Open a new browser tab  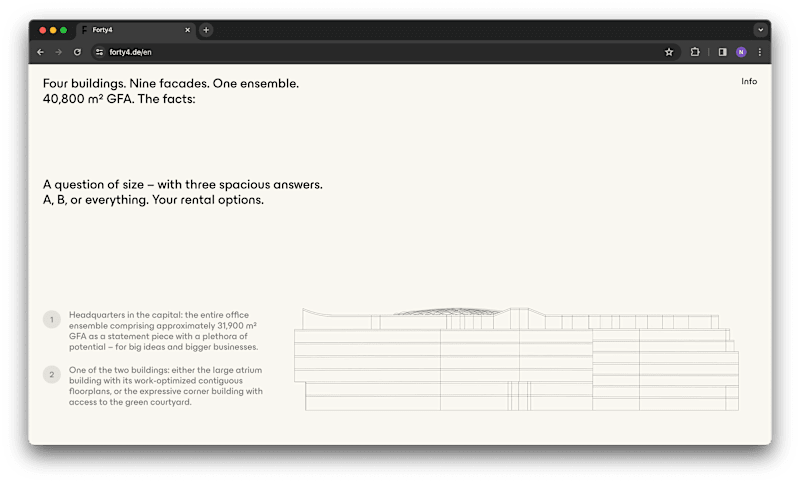(x=206, y=30)
